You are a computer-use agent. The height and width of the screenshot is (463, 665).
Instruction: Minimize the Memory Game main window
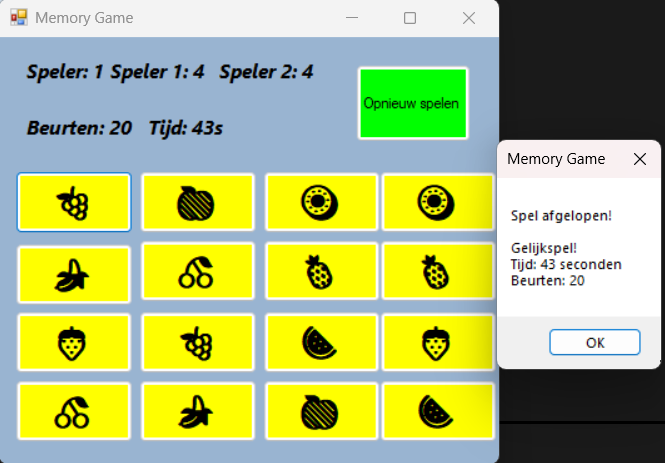point(352,18)
